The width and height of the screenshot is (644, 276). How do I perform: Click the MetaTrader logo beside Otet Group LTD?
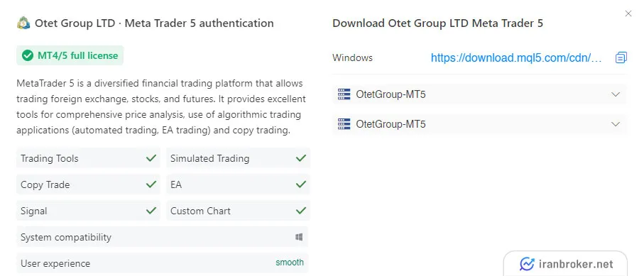click(23, 23)
